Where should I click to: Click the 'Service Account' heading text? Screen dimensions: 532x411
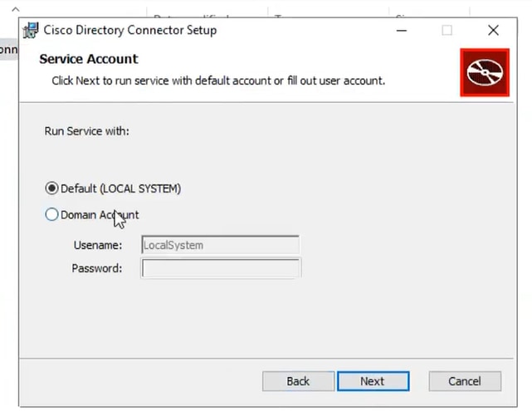coord(89,59)
